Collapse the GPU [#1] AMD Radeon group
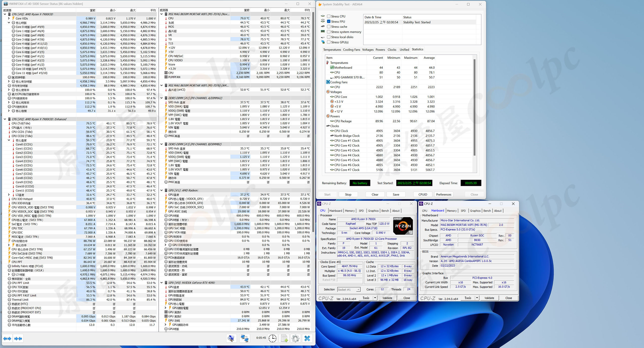644x348 pixels. tap(162, 190)
